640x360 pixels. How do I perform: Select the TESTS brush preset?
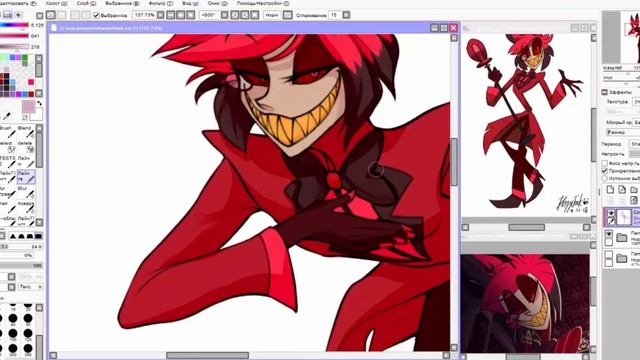click(8, 162)
